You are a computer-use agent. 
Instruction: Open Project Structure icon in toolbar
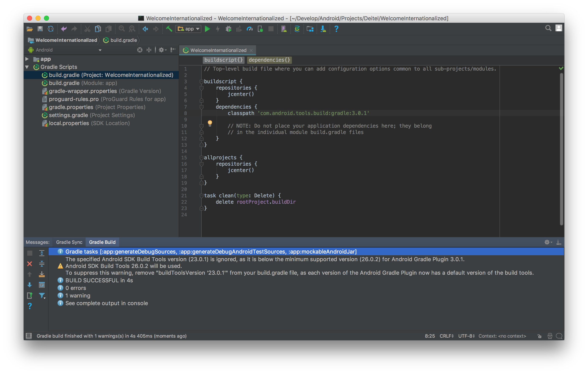tap(310, 29)
